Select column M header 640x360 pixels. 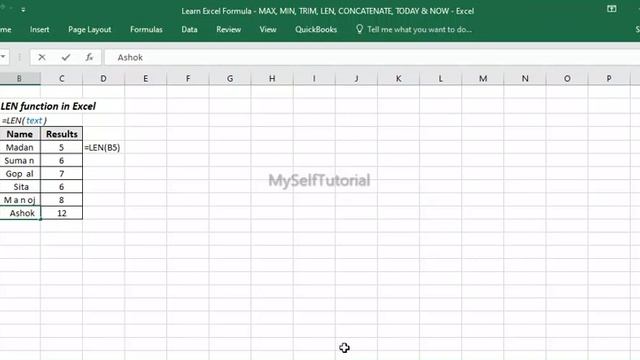(483, 78)
